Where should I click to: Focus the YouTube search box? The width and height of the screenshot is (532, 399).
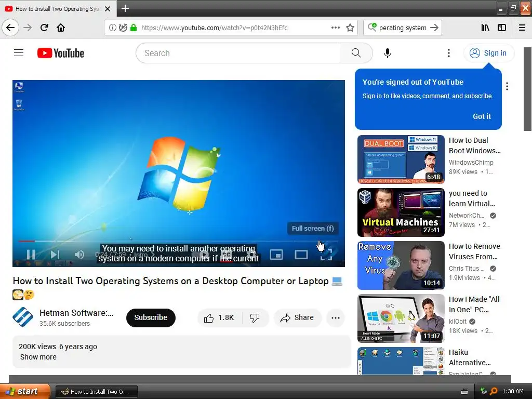(238, 53)
